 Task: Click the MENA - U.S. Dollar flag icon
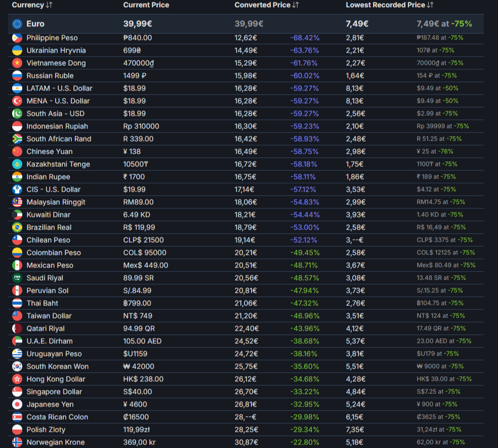click(x=17, y=101)
